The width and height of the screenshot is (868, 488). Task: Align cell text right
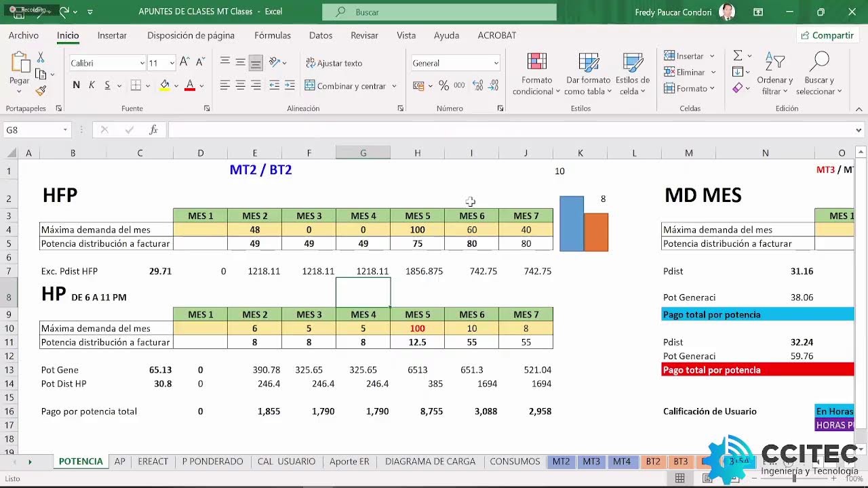pos(256,85)
